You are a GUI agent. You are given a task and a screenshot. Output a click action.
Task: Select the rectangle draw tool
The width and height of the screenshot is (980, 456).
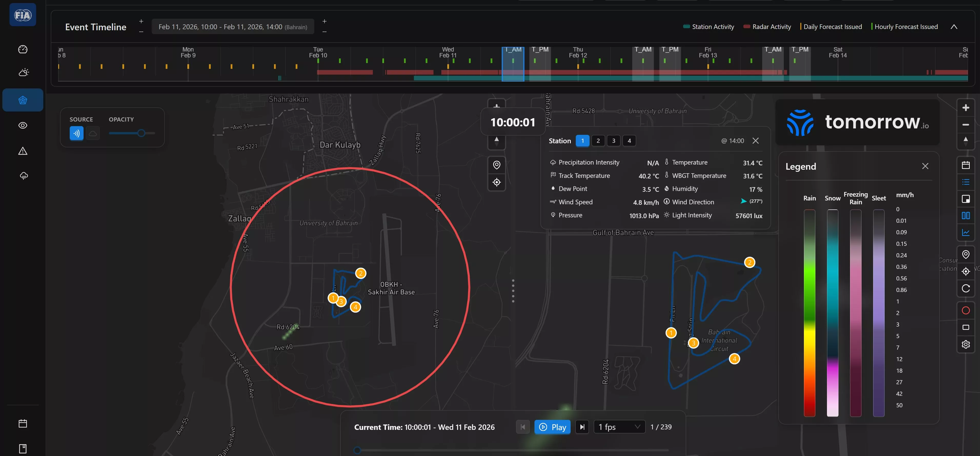[x=966, y=327]
